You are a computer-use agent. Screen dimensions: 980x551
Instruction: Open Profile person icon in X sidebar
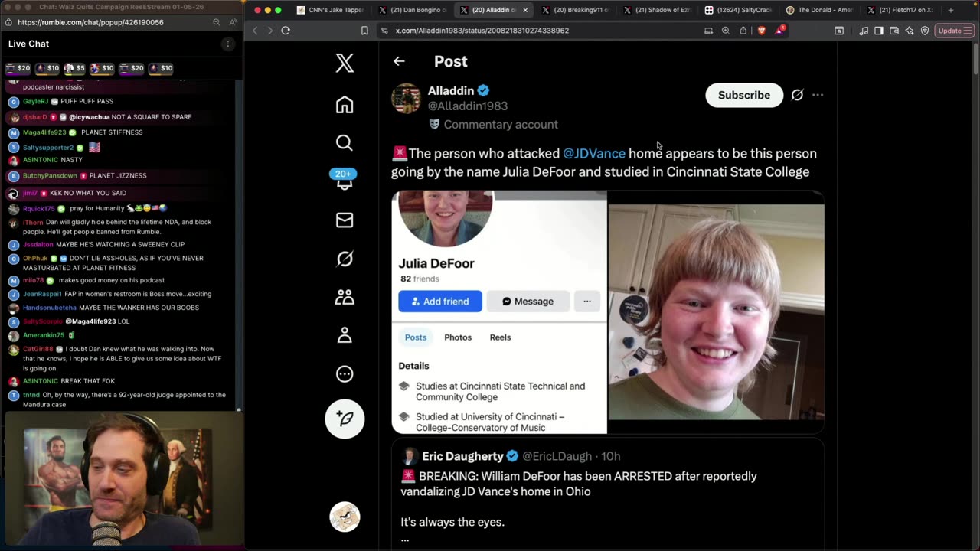tap(345, 335)
